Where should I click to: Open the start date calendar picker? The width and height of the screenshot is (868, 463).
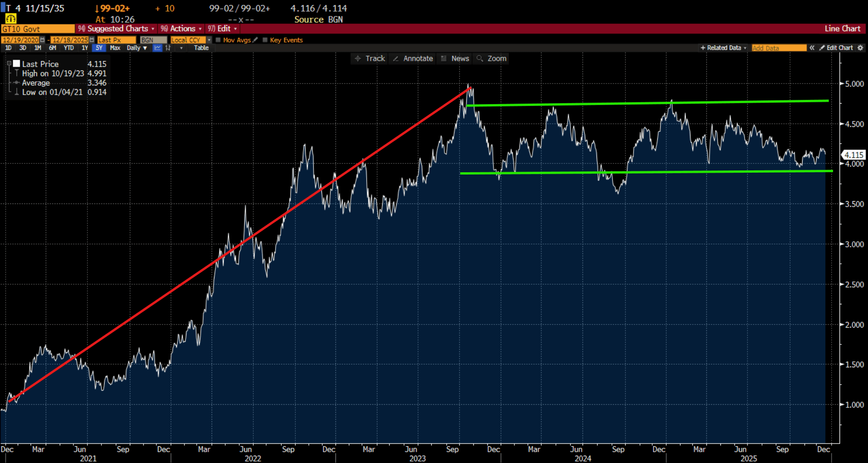click(43, 40)
